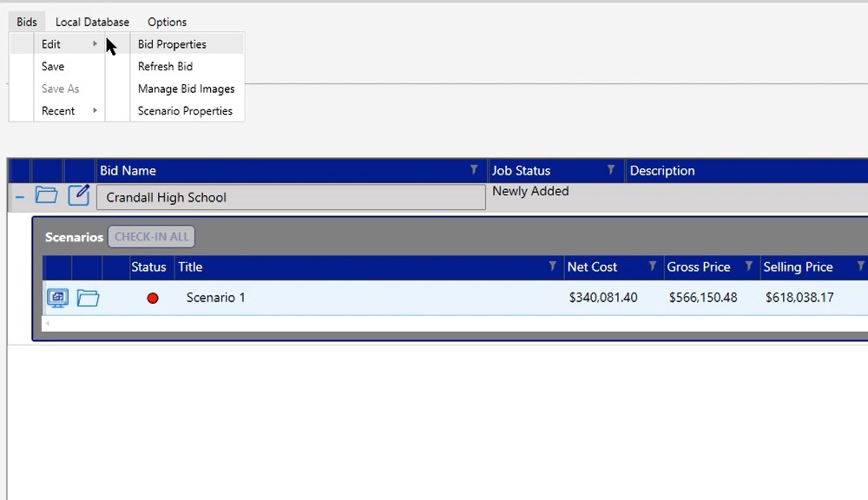Collapse the Crandall High School bid row

click(x=20, y=197)
